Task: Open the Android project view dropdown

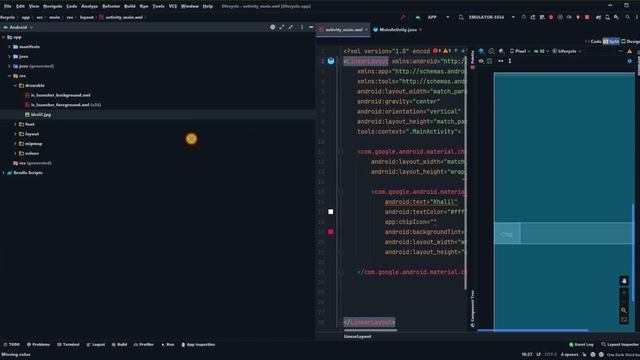Action: pyautogui.click(x=18, y=27)
